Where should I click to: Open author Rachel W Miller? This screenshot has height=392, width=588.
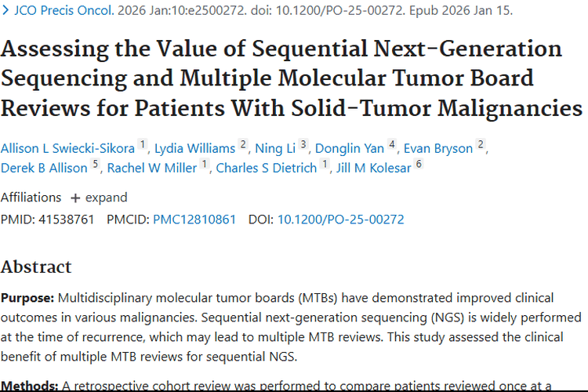tap(152, 168)
